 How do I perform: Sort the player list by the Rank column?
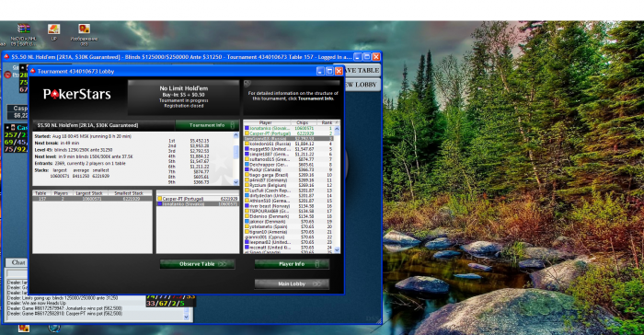[327, 122]
